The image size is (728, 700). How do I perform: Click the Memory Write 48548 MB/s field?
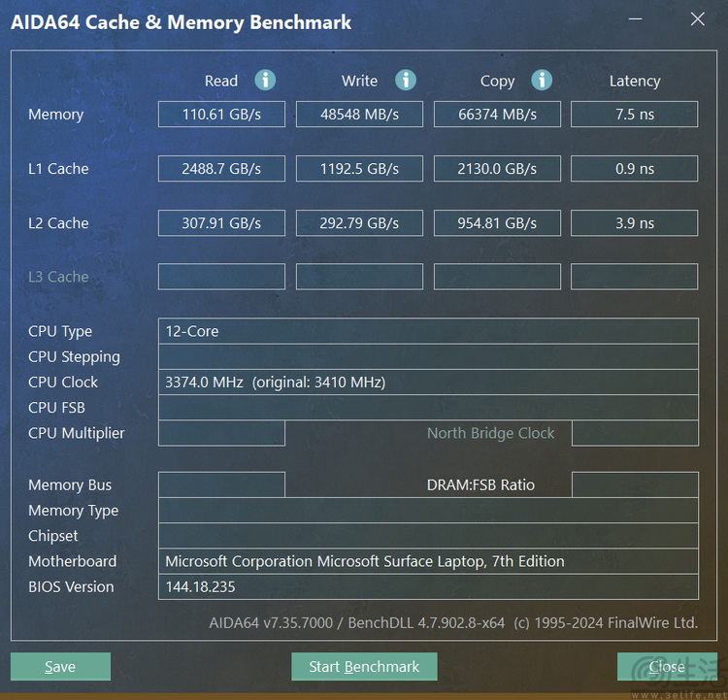[359, 115]
